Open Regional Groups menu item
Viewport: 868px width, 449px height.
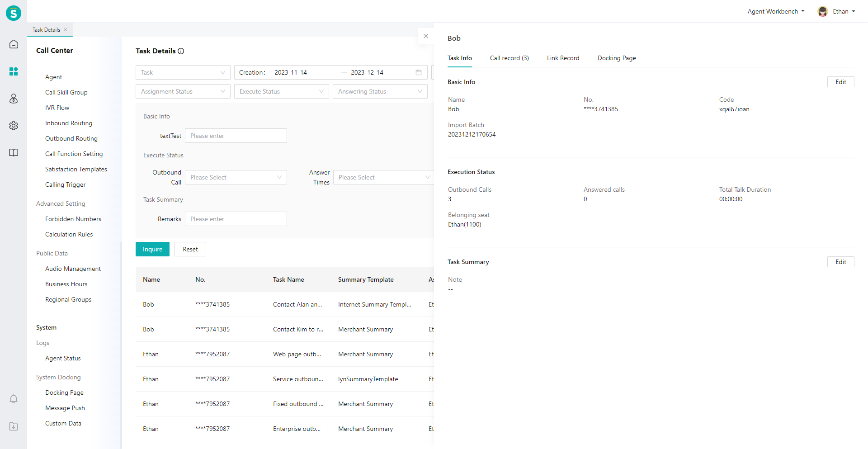point(68,299)
